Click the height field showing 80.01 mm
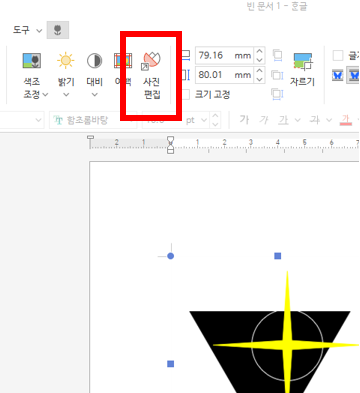 point(224,75)
